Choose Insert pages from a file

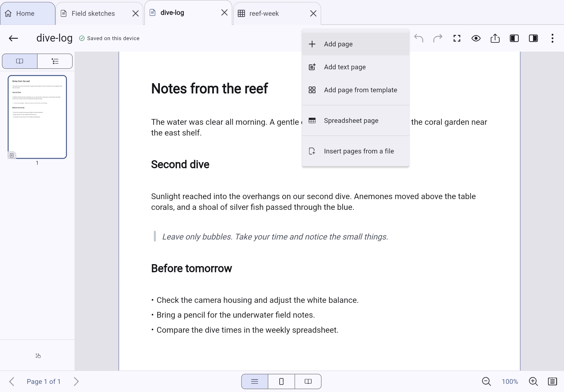[356, 151]
